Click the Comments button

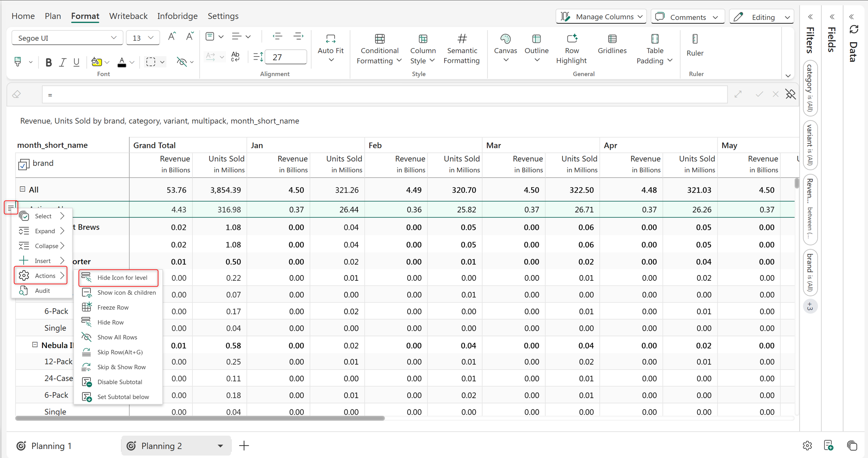[688, 17]
